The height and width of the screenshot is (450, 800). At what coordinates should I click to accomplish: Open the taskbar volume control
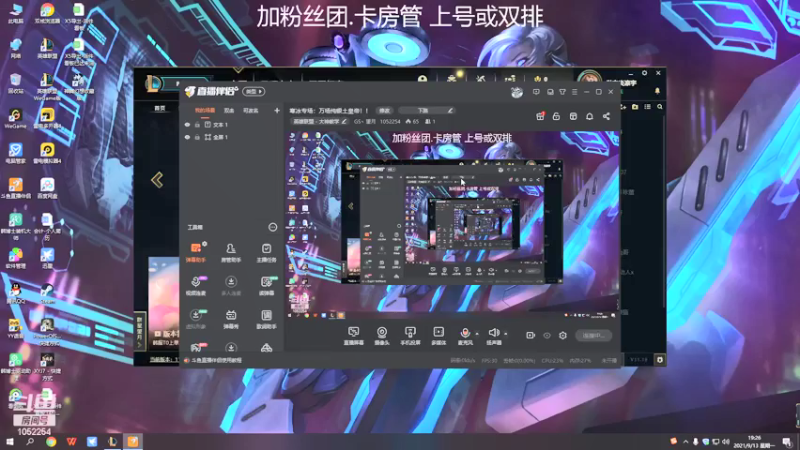[x=726, y=441]
